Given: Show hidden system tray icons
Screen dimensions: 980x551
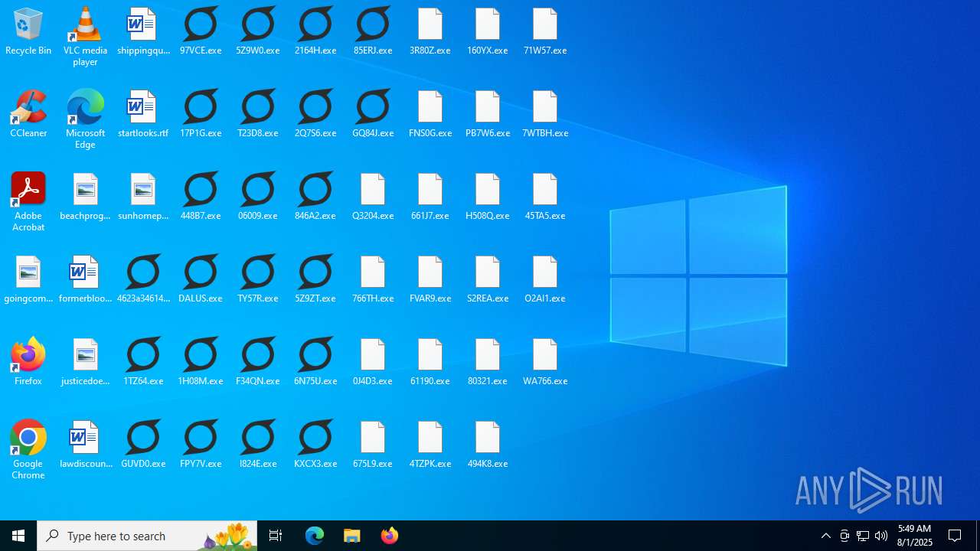Looking at the screenshot, I should 825,536.
